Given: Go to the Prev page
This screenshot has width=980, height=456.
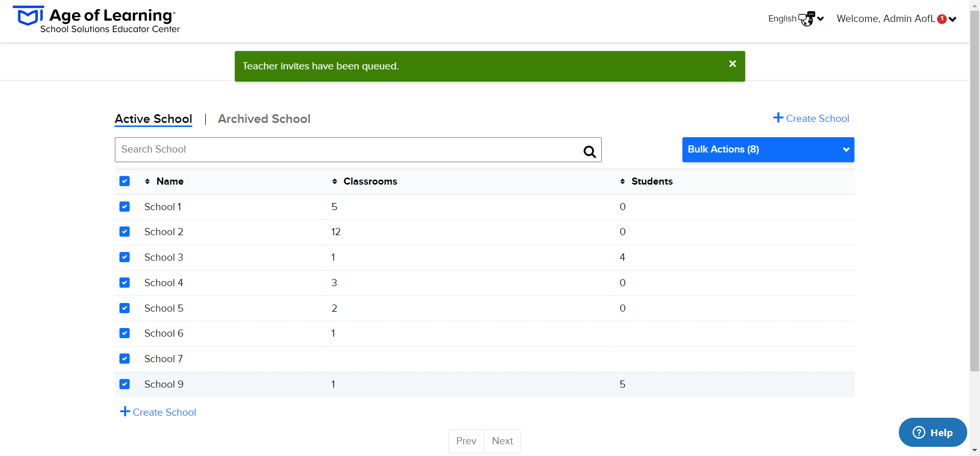Looking at the screenshot, I should pyautogui.click(x=466, y=441).
